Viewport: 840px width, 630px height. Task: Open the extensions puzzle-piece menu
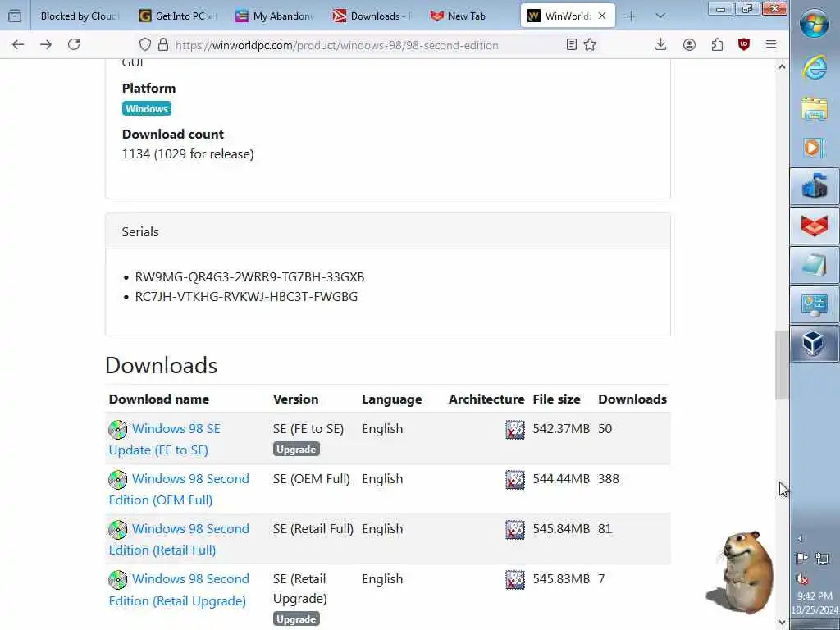[717, 45]
